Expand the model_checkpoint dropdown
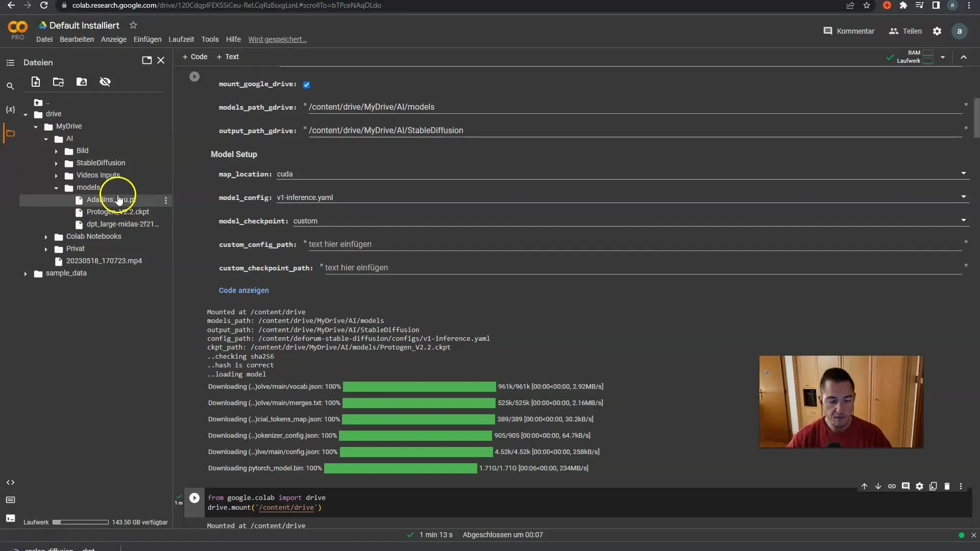This screenshot has height=551, width=980. (964, 221)
